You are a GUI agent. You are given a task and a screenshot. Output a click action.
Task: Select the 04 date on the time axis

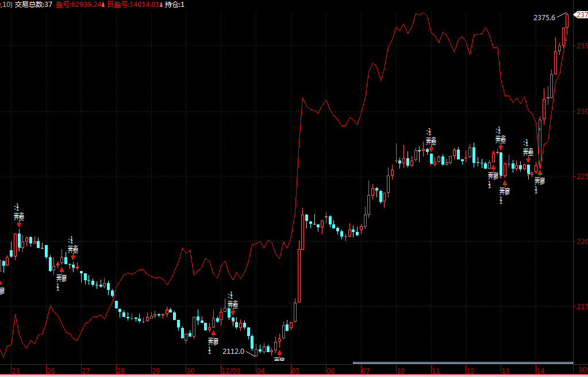click(260, 371)
